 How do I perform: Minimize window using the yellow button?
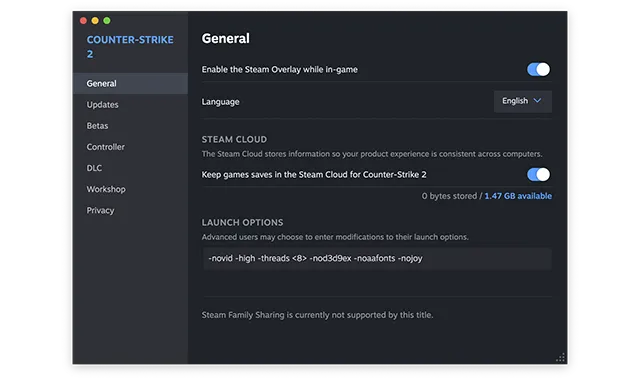pos(95,20)
